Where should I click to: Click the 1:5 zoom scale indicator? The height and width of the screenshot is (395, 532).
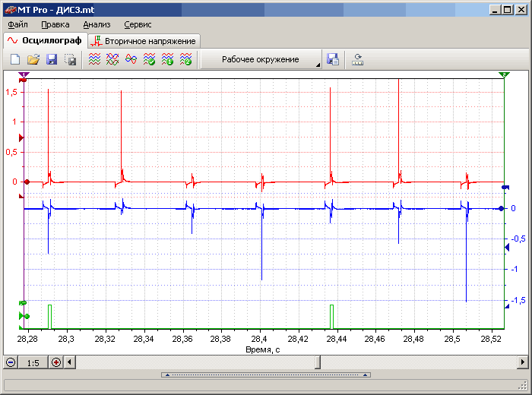point(33,362)
